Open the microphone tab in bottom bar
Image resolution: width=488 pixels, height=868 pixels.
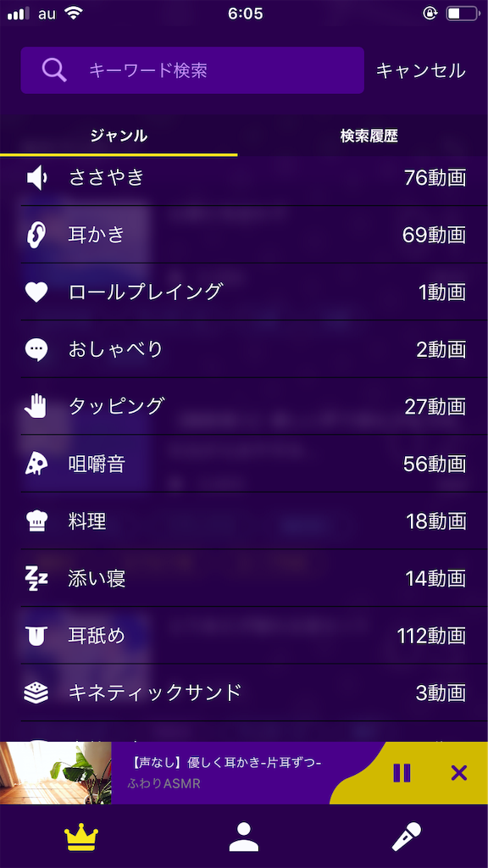click(407, 837)
